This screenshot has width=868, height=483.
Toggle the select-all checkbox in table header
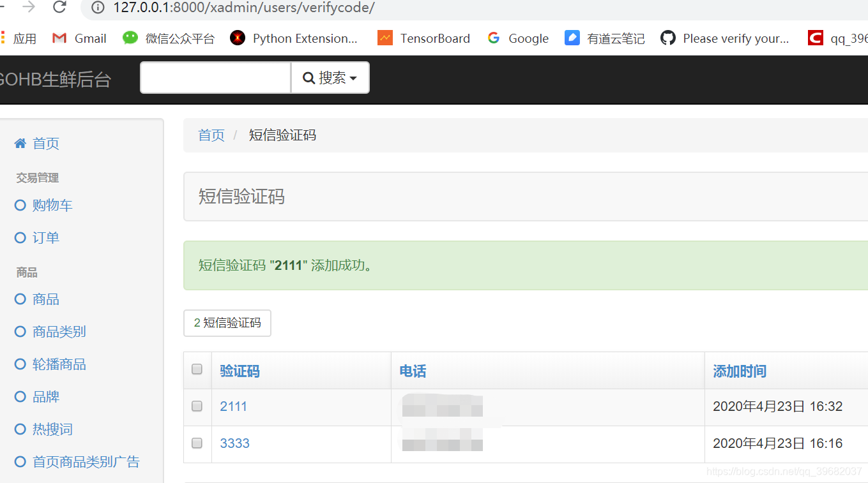[x=197, y=369]
